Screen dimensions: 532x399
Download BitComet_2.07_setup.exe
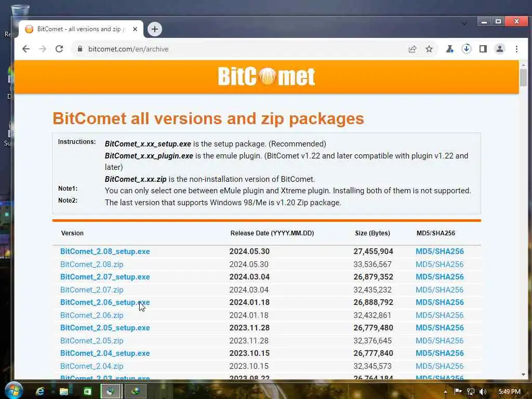pyautogui.click(x=105, y=277)
